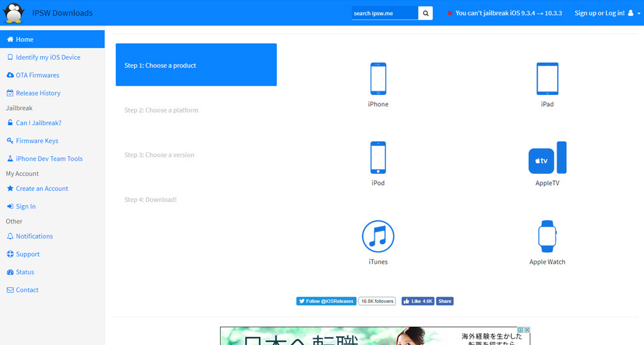This screenshot has height=345, width=644.
Task: Click the bell icon beside Notifications
Action: coord(10,236)
